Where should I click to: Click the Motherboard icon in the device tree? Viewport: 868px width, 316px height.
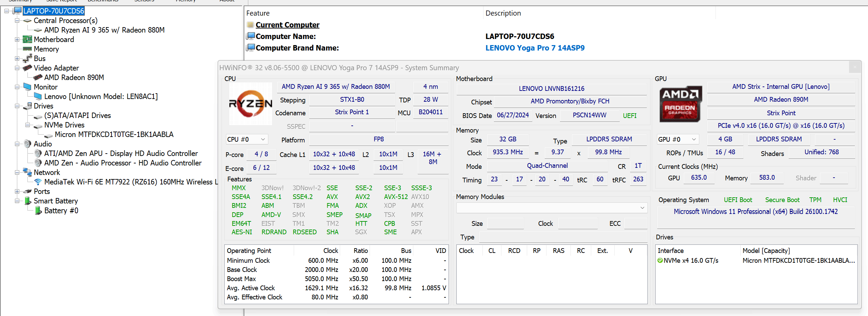point(27,39)
